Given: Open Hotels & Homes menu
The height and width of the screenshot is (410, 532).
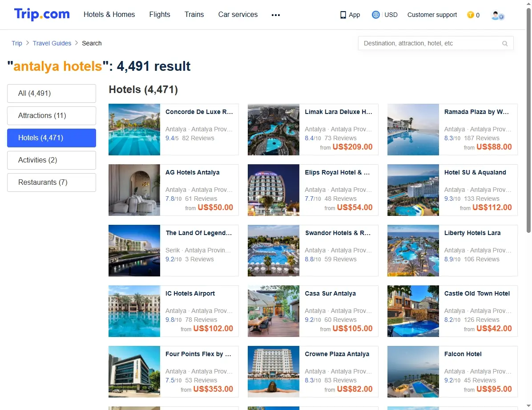Looking at the screenshot, I should tap(109, 14).
